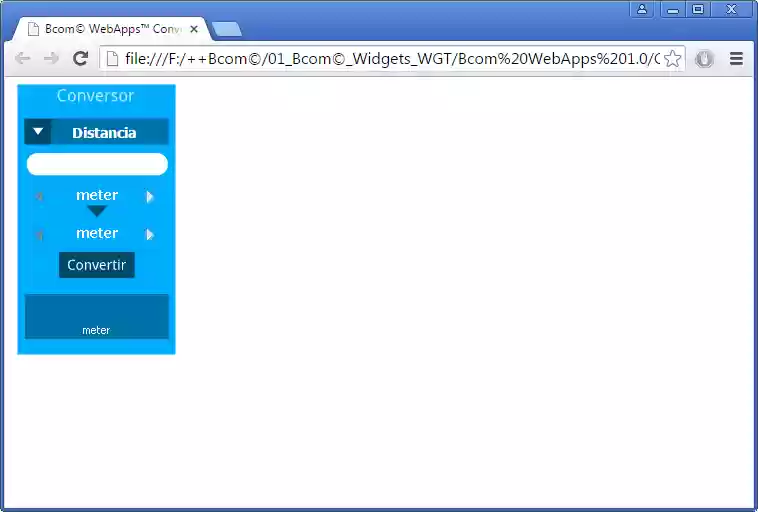758x512 pixels.
Task: Select next unit for the bottom meter row
Action: click(x=150, y=234)
